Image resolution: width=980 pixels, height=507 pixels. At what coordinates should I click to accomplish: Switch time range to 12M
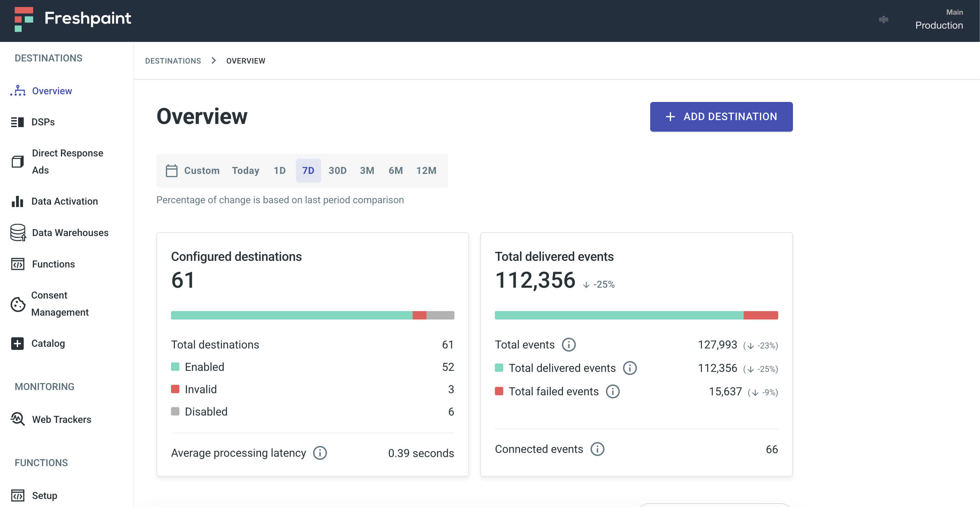426,170
